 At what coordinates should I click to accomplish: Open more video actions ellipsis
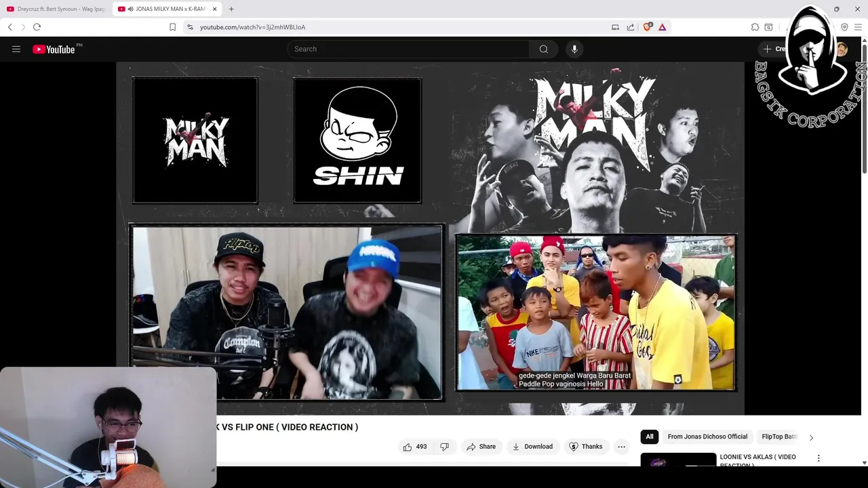[x=621, y=447]
